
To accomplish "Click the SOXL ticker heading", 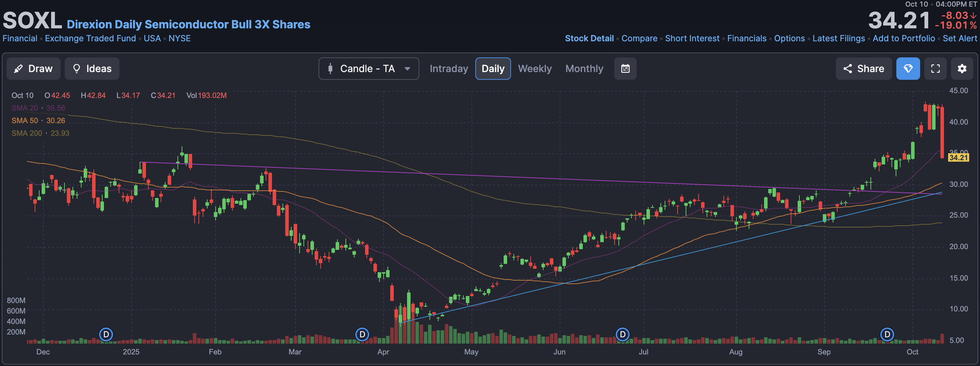I will tap(32, 21).
